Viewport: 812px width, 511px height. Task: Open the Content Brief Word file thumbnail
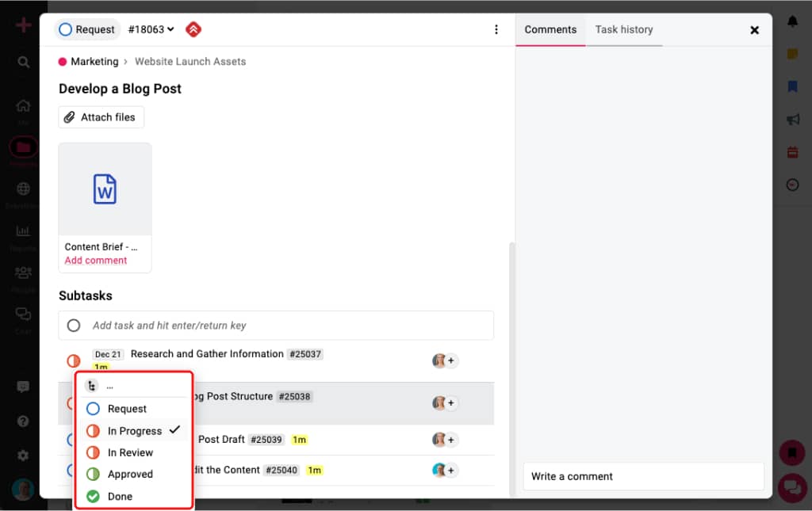coord(105,189)
